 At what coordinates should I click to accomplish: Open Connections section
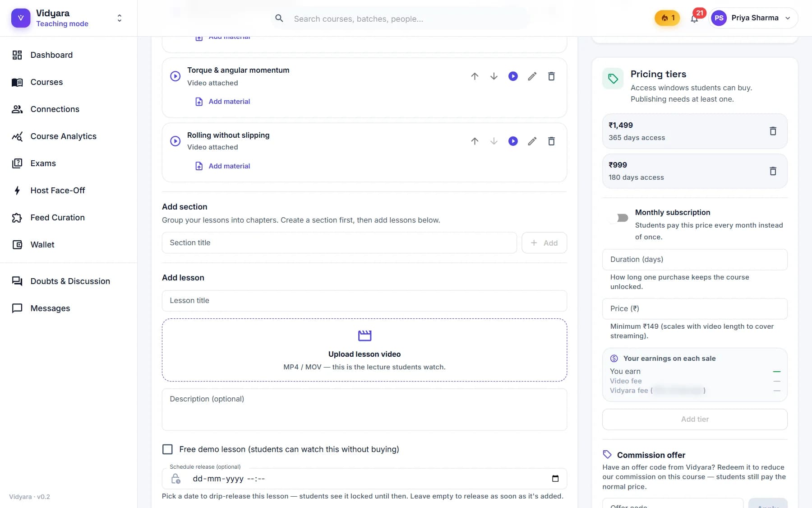pyautogui.click(x=69, y=109)
